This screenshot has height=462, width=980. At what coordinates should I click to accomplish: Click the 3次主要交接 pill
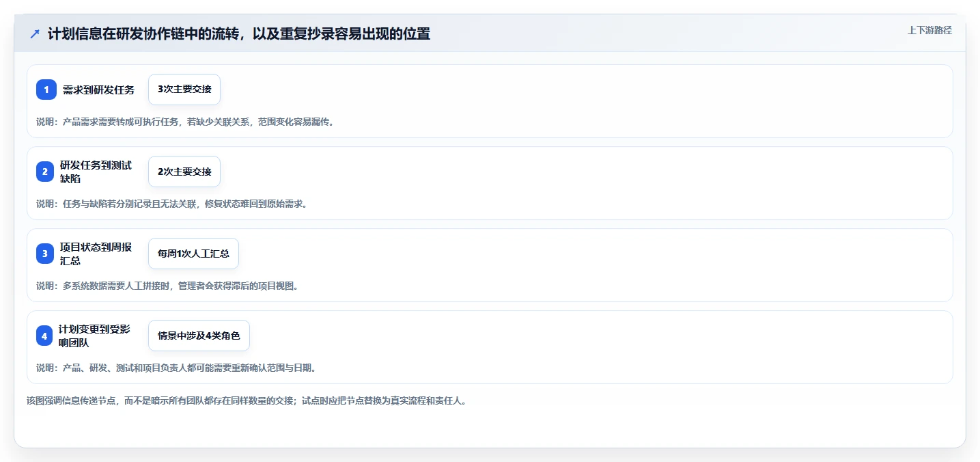[184, 90]
